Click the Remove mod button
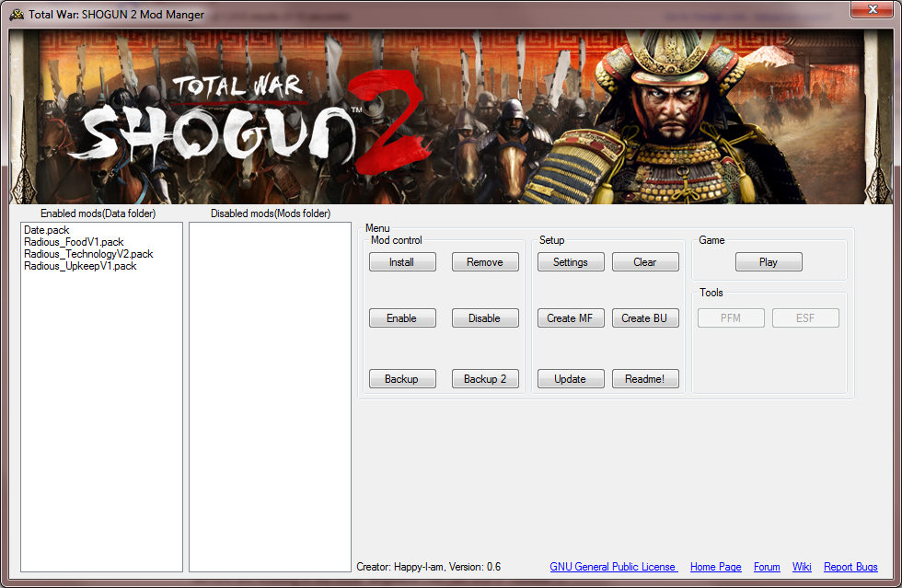The image size is (902, 588). tap(485, 261)
